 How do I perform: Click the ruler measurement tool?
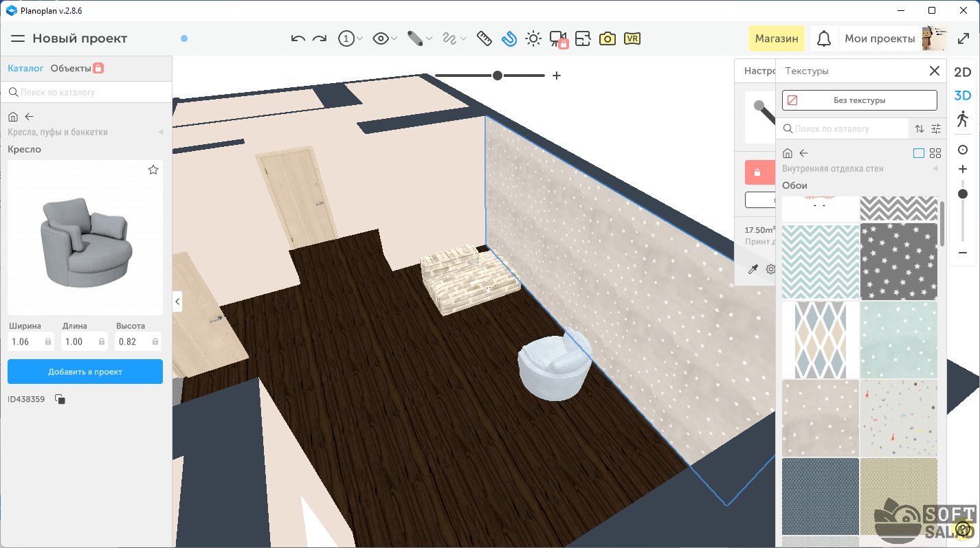coord(484,38)
